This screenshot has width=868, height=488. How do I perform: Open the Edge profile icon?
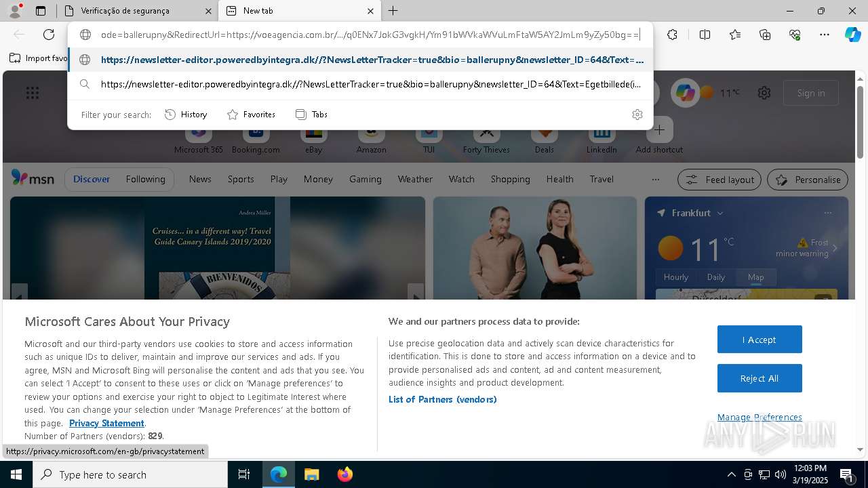[x=15, y=11]
